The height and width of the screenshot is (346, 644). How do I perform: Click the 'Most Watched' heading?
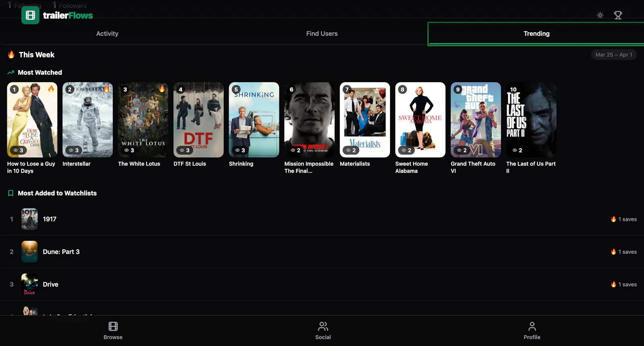click(x=40, y=73)
